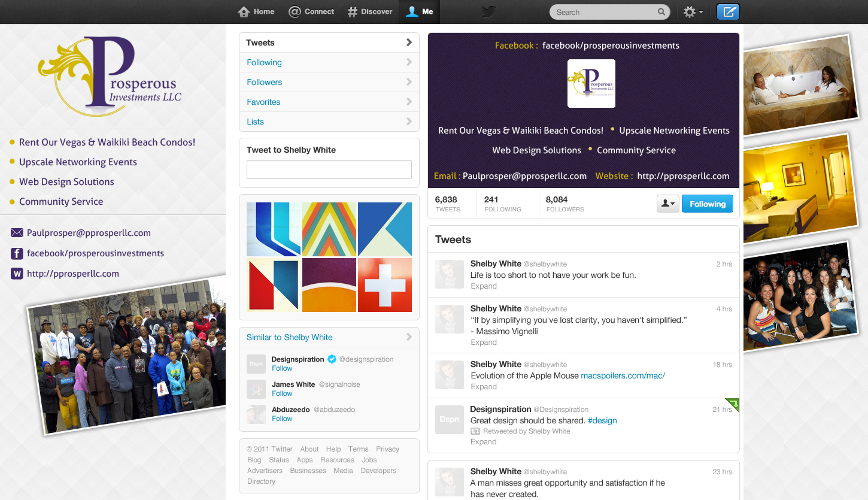Click the Tweet to Shelby White field
868x500 pixels.
(x=329, y=169)
